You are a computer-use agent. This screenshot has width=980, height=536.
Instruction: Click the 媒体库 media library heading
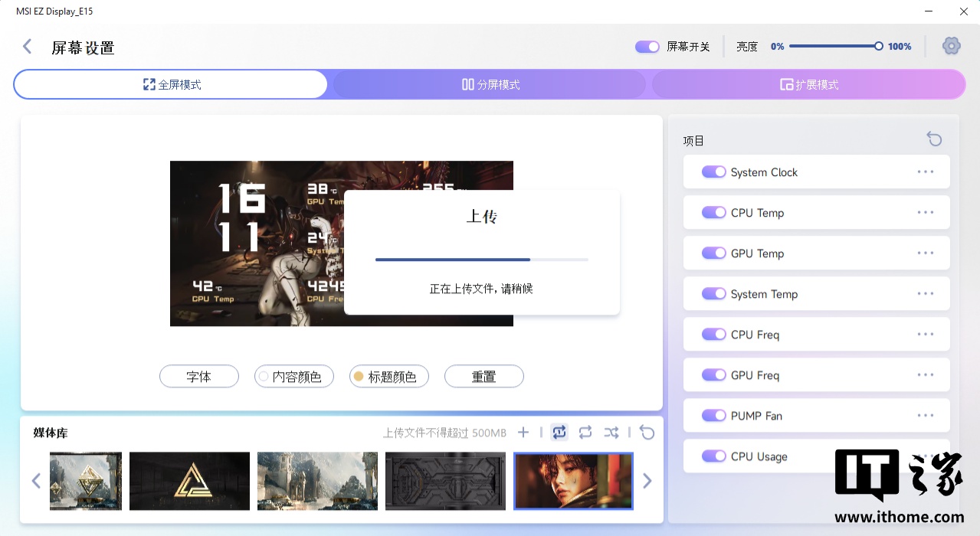(51, 433)
